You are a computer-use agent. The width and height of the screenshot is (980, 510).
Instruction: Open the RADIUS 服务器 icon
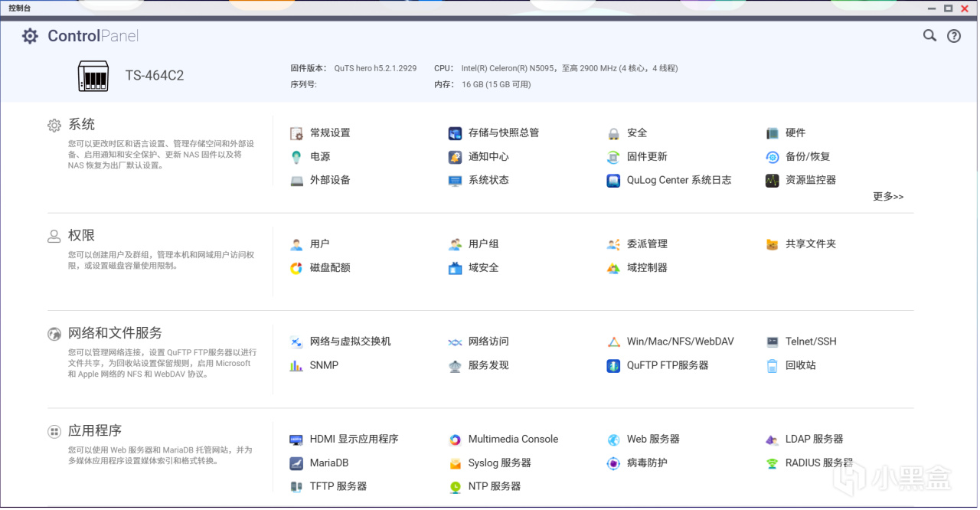(773, 464)
